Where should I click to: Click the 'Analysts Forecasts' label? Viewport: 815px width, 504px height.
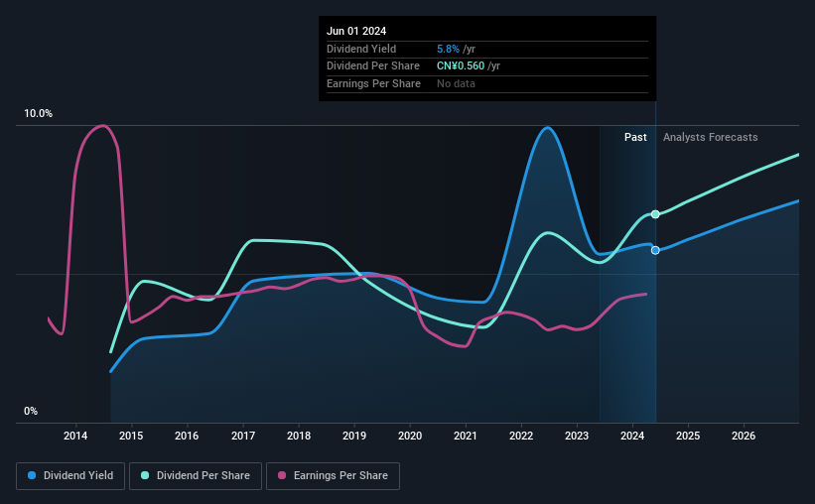(710, 137)
